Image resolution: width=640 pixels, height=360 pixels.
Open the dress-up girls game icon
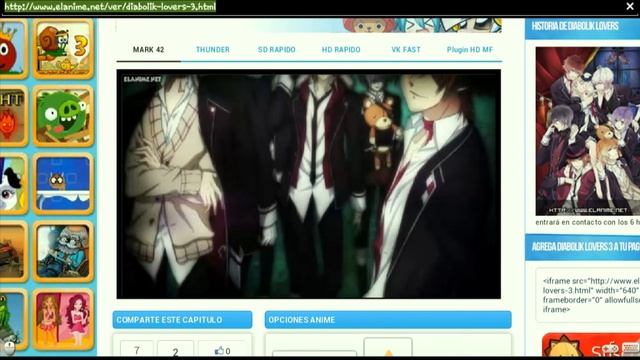tap(63, 320)
